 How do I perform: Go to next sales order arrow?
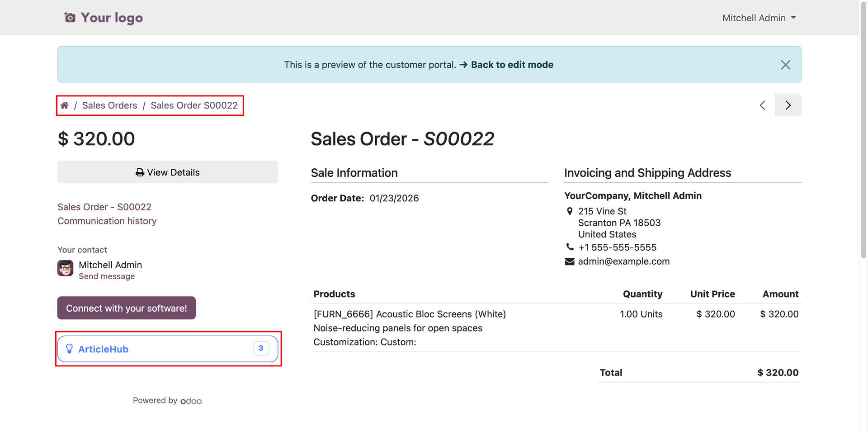pyautogui.click(x=788, y=105)
